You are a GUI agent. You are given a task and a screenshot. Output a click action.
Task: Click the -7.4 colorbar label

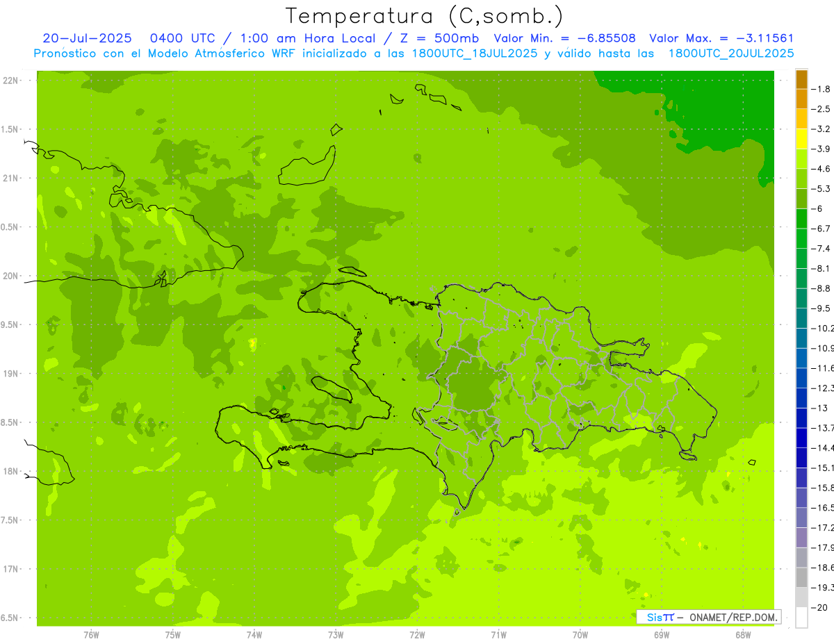tap(822, 249)
